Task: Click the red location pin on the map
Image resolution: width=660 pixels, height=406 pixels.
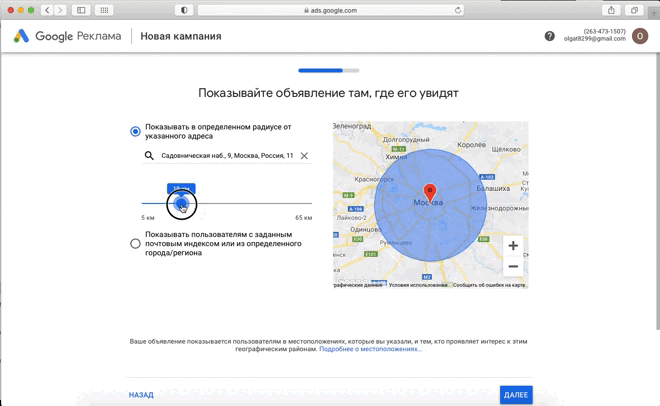Action: [x=429, y=194]
